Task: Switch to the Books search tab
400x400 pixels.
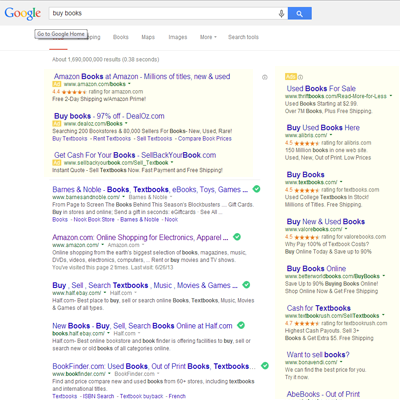Action: pos(121,37)
